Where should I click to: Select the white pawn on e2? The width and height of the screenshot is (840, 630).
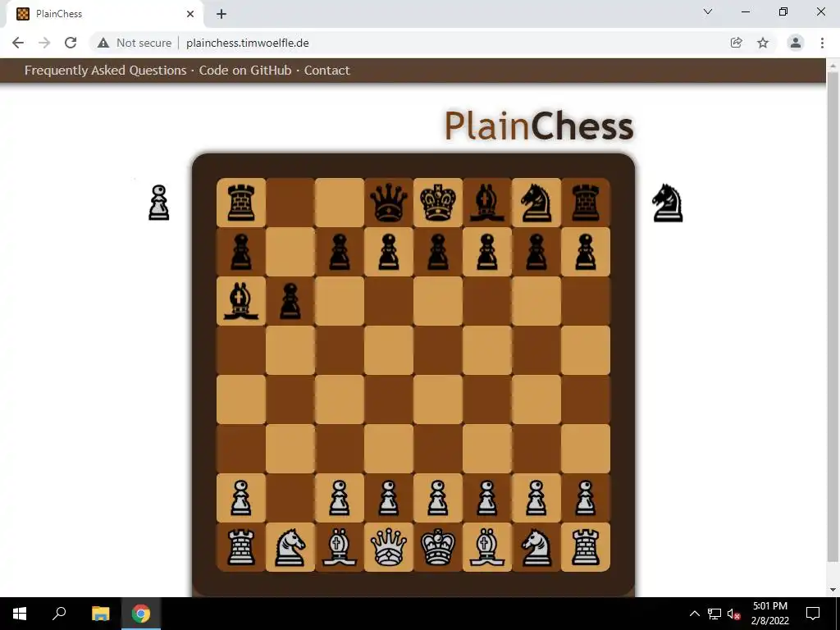tap(438, 498)
